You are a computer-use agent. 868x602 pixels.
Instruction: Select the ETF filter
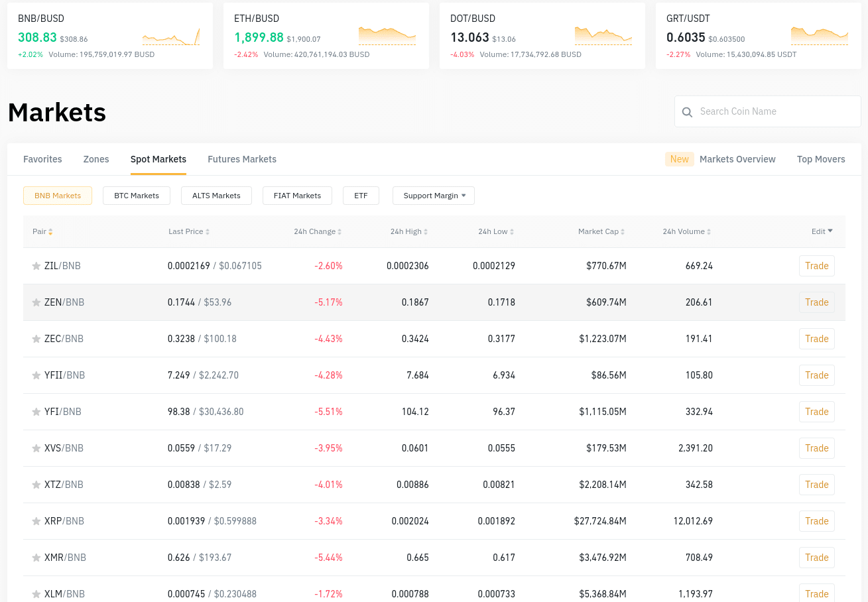[361, 196]
